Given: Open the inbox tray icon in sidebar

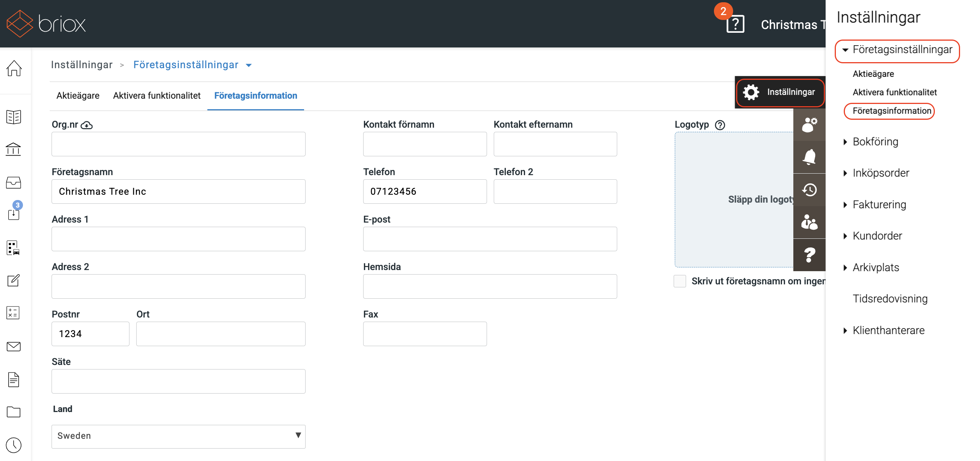Looking at the screenshot, I should tap(14, 182).
